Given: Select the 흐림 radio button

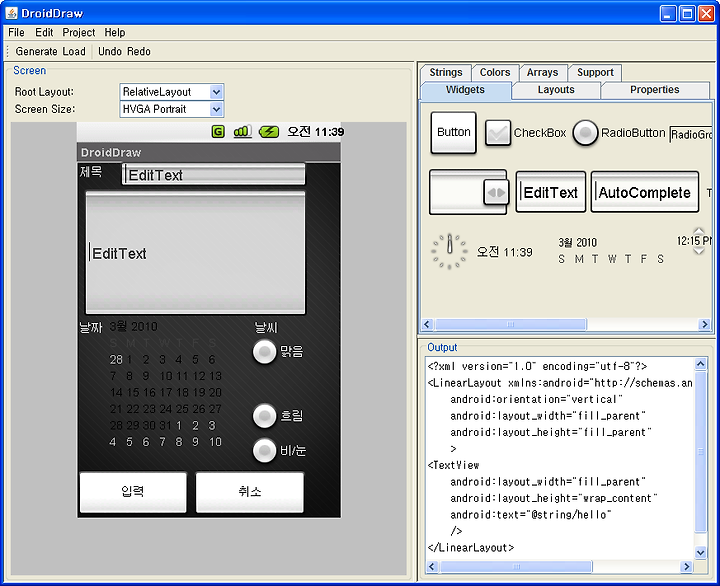Looking at the screenshot, I should coord(278,416).
